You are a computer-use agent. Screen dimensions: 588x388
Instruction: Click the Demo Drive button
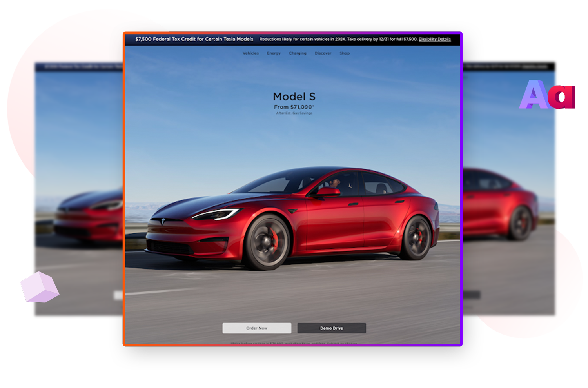point(332,328)
